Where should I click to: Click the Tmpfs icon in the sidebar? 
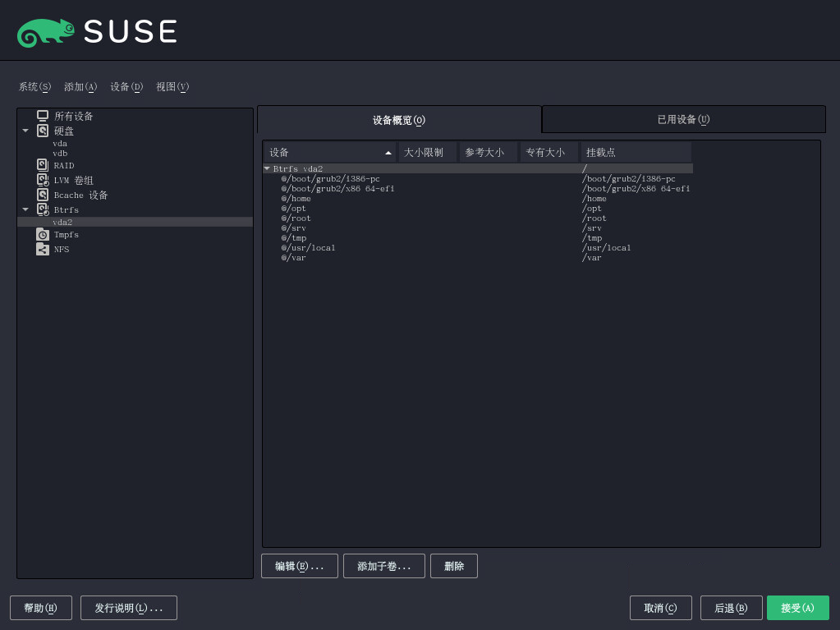click(x=43, y=235)
